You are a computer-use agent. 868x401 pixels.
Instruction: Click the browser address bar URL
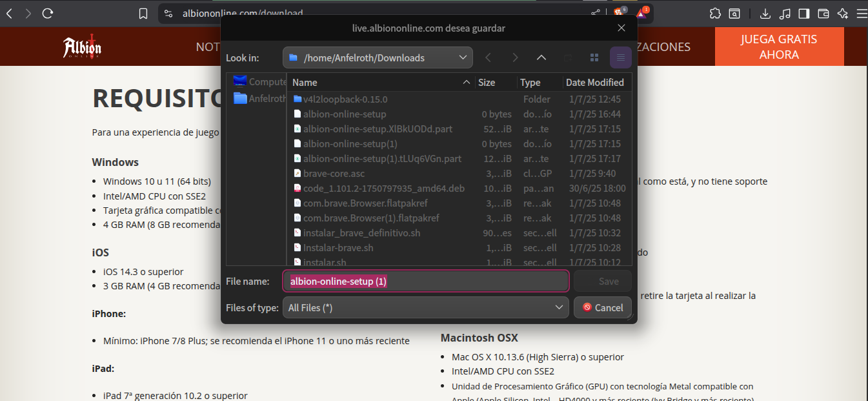pos(243,14)
